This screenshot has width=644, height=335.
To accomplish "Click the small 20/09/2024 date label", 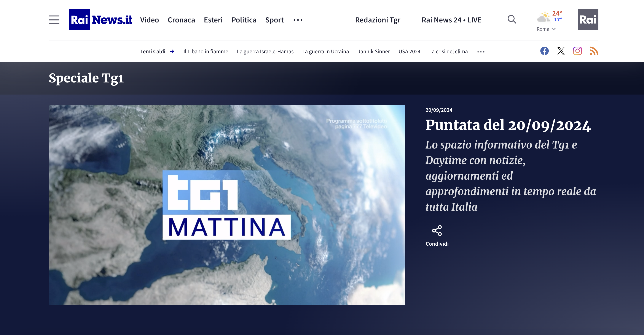I will click(439, 110).
